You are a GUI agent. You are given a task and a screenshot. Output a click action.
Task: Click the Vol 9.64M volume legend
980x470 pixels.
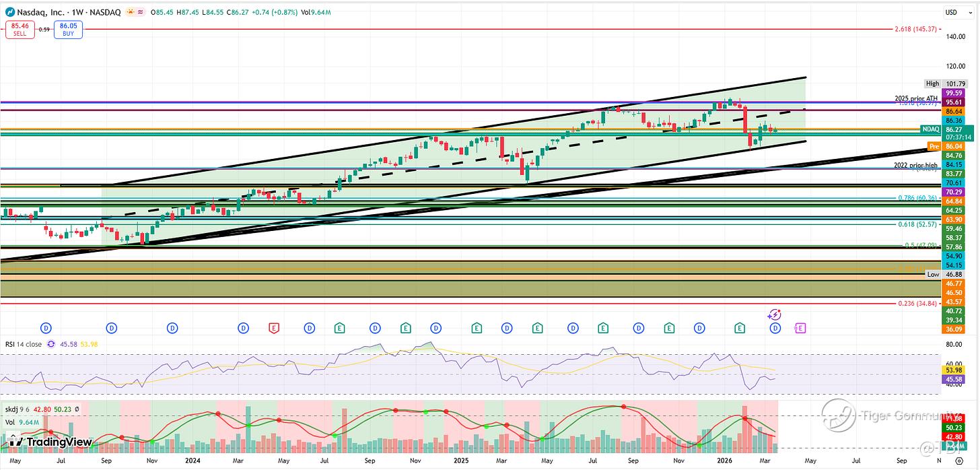point(21,422)
